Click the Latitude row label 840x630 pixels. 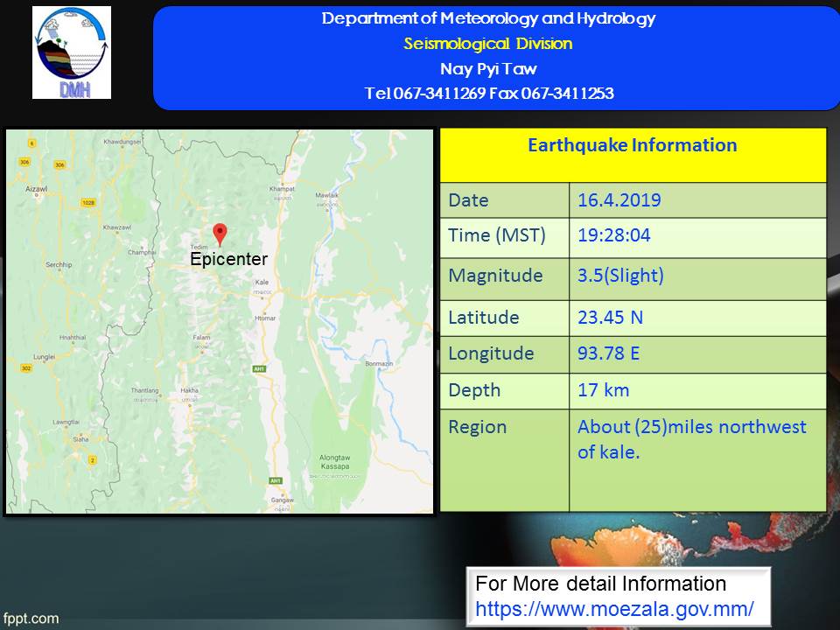click(483, 317)
